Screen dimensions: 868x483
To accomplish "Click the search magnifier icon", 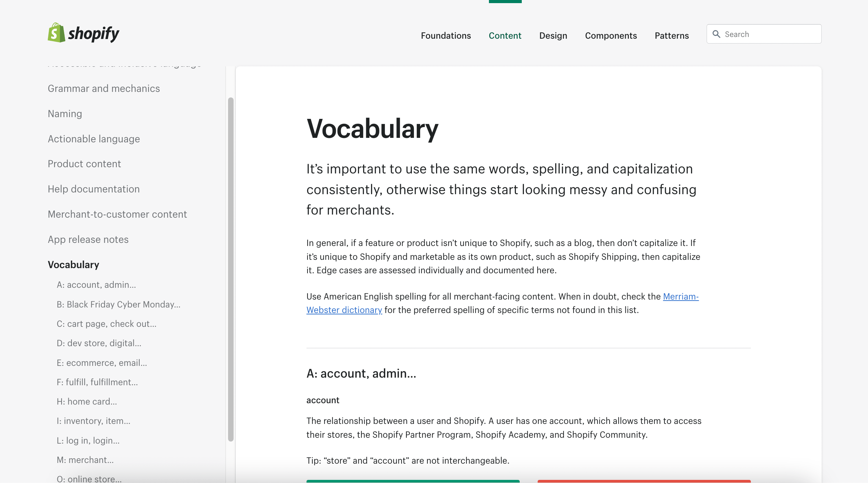I will pos(716,34).
